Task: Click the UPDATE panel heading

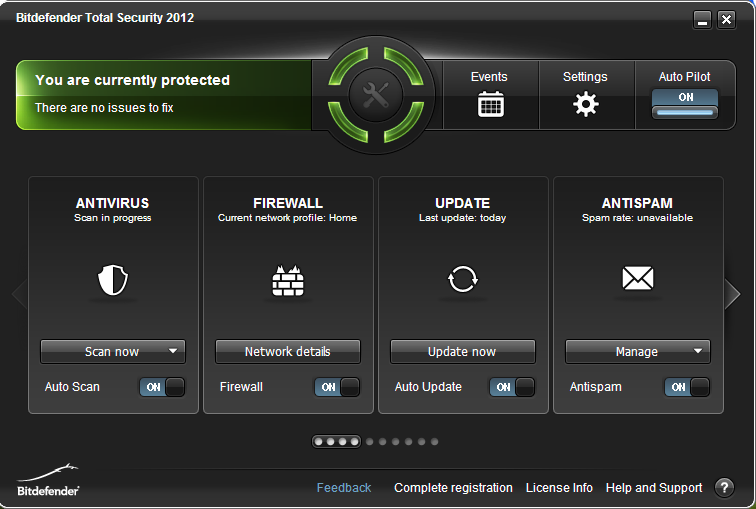Action: (462, 203)
